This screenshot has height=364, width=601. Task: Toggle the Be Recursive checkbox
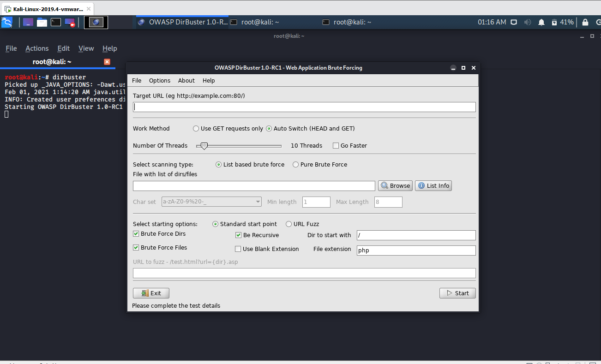[x=239, y=235]
